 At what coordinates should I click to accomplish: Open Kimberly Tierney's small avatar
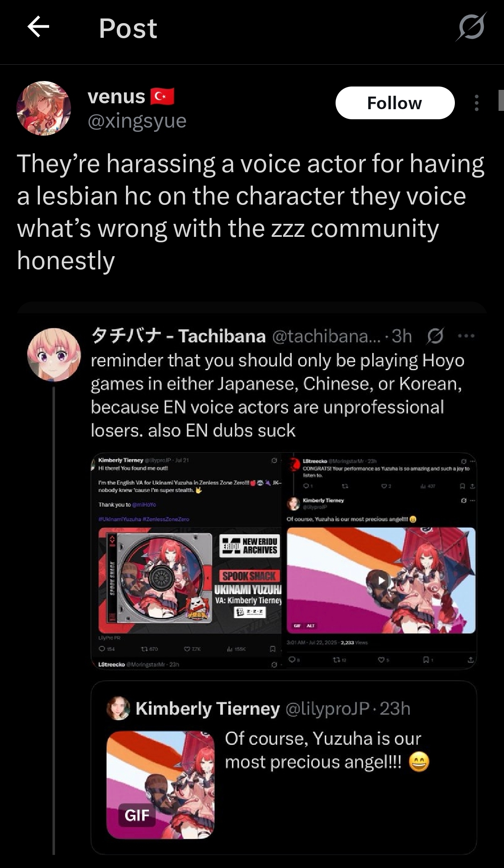pos(118,708)
